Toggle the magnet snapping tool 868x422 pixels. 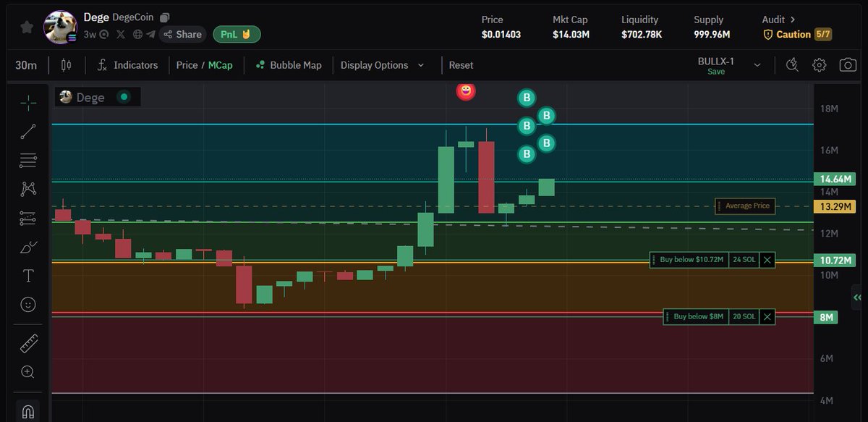[28, 412]
